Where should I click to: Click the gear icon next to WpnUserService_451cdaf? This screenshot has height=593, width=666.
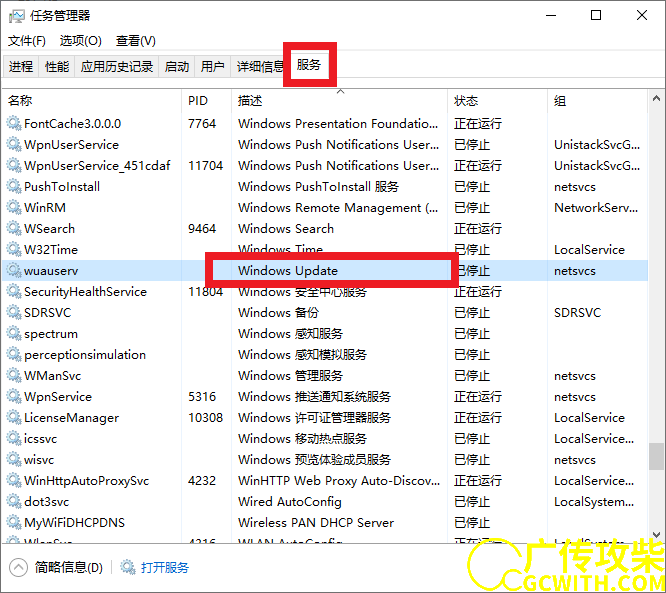[x=14, y=165]
